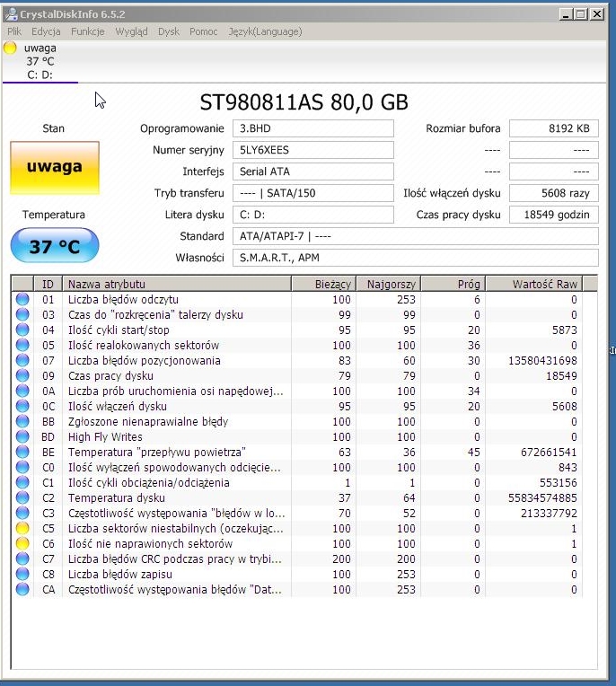Open the Pomoc menu
The width and height of the screenshot is (616, 686).
[x=204, y=31]
